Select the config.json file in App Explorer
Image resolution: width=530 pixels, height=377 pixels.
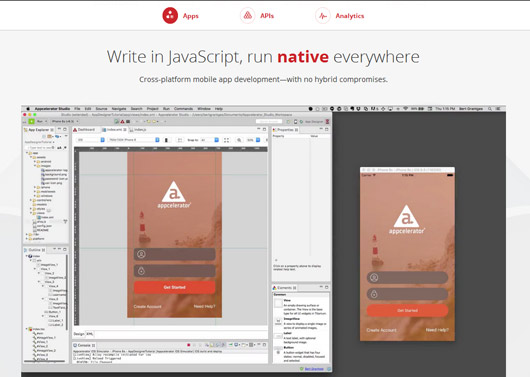click(42, 226)
